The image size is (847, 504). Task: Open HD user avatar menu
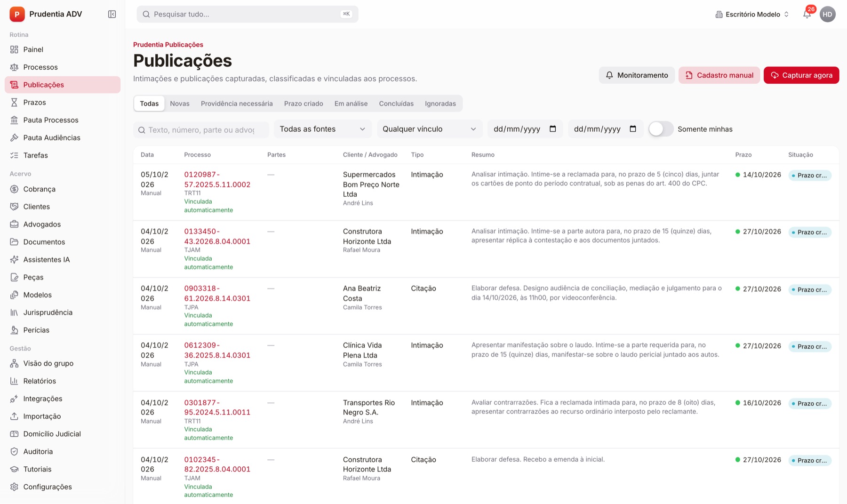[828, 14]
